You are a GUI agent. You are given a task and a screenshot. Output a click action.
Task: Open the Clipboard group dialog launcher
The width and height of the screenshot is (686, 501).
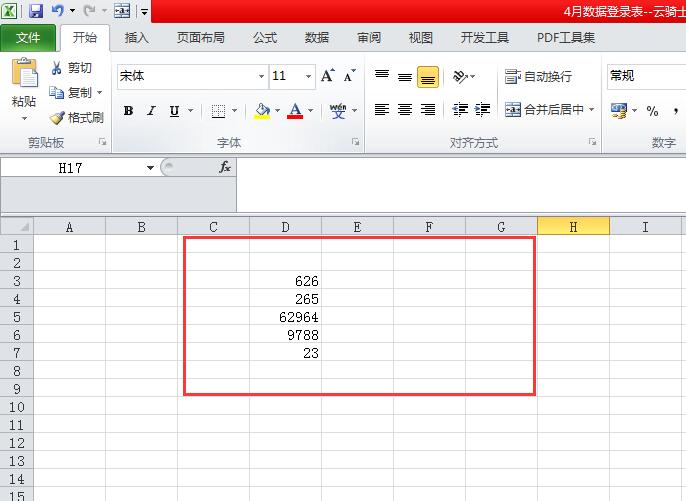tap(102, 141)
